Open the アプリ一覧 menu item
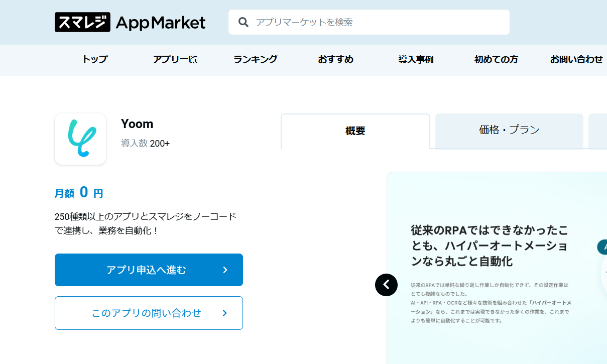The image size is (607, 364). (175, 59)
